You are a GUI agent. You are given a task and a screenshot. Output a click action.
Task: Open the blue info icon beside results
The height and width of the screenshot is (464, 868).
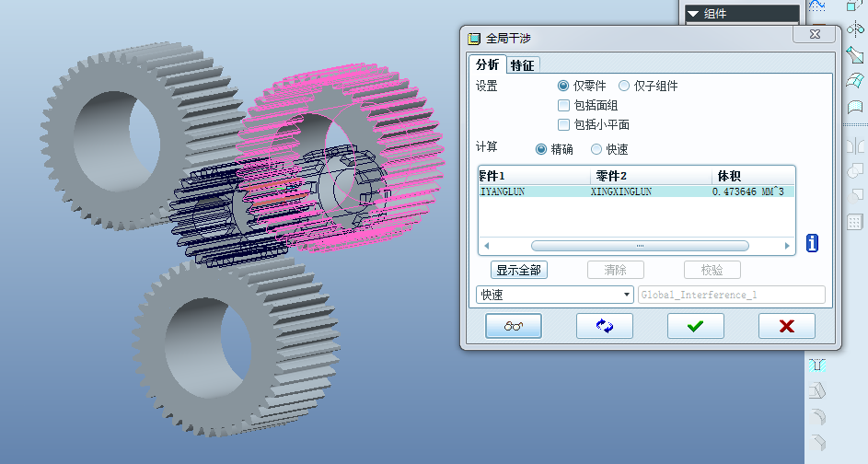pos(812,243)
